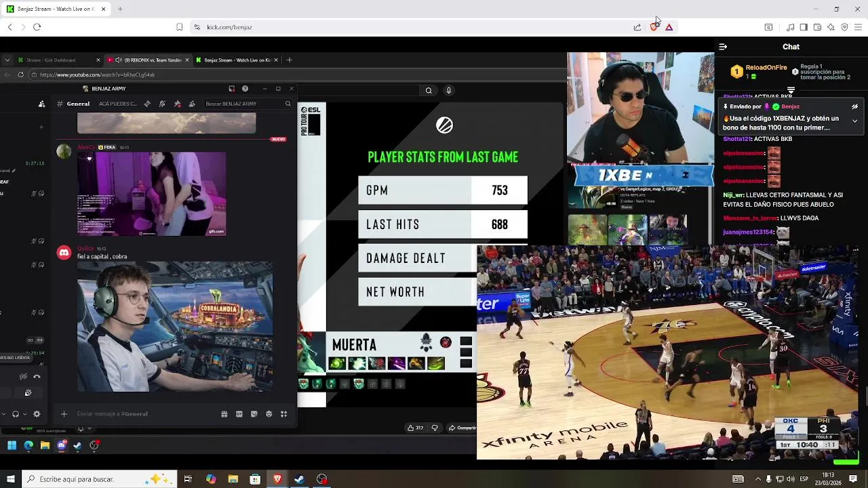Open Task View on taskbar
This screenshot has width=868, height=488.
tap(188, 479)
